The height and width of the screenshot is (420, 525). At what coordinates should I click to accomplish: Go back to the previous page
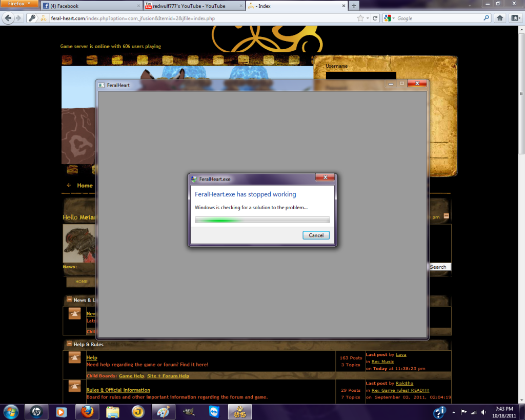pyautogui.click(x=8, y=18)
